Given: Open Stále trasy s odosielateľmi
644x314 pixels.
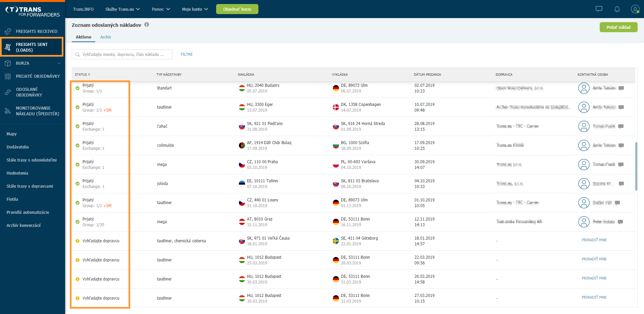Looking at the screenshot, I should click(x=32, y=160).
